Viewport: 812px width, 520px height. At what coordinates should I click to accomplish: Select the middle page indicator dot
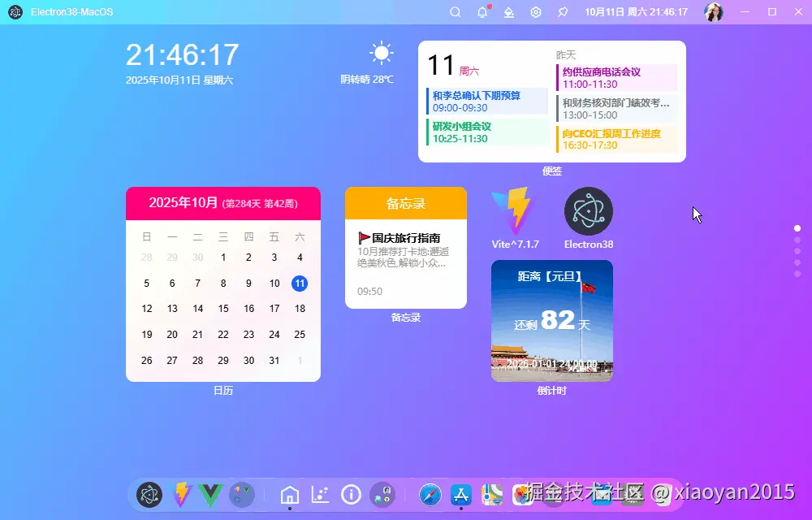point(797,251)
